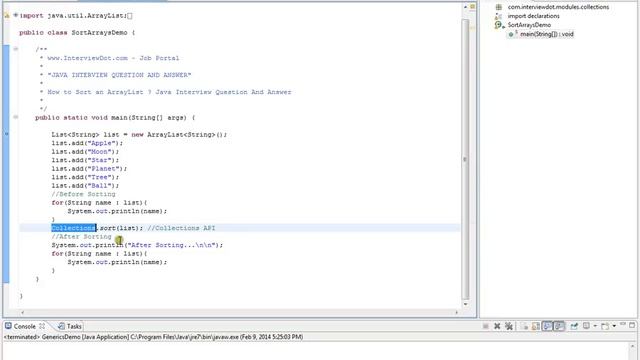Viewport: 640px width, 360px height.
Task: Click the terminated GenericsDemo console status line
Action: 153,337
